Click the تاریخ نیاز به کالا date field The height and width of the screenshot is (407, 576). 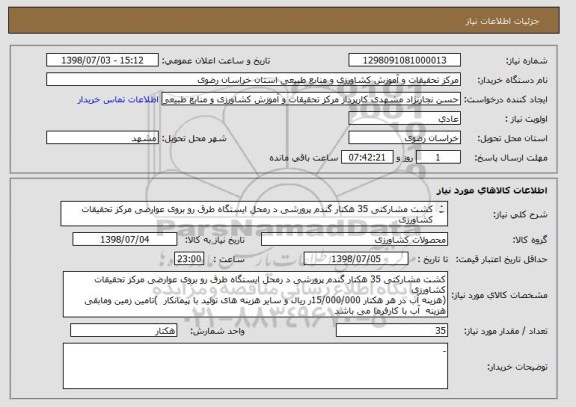tap(125, 239)
